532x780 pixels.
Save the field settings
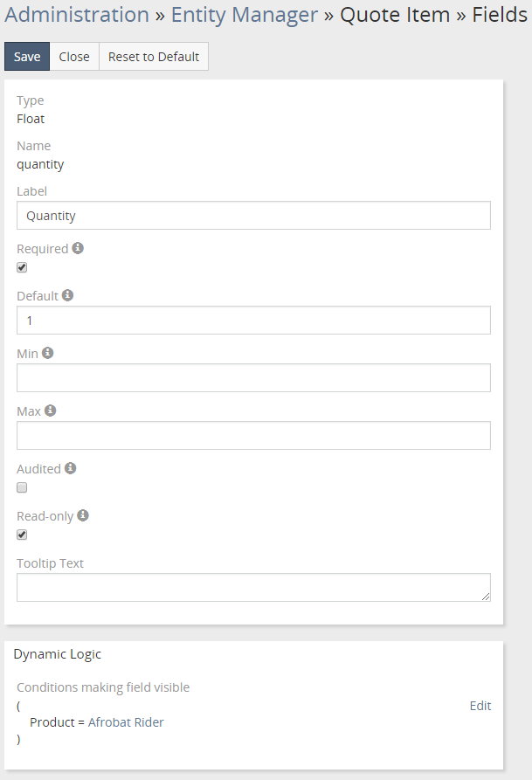(27, 57)
